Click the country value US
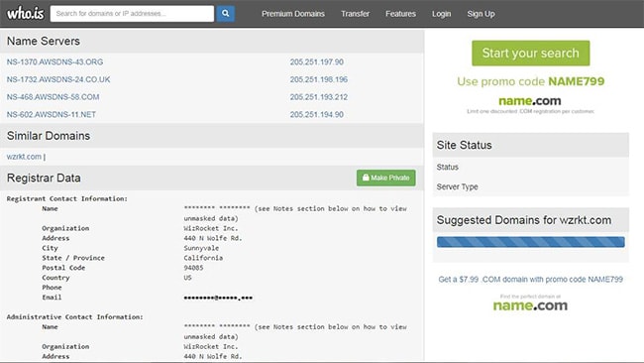This screenshot has width=644, height=363. 187,278
